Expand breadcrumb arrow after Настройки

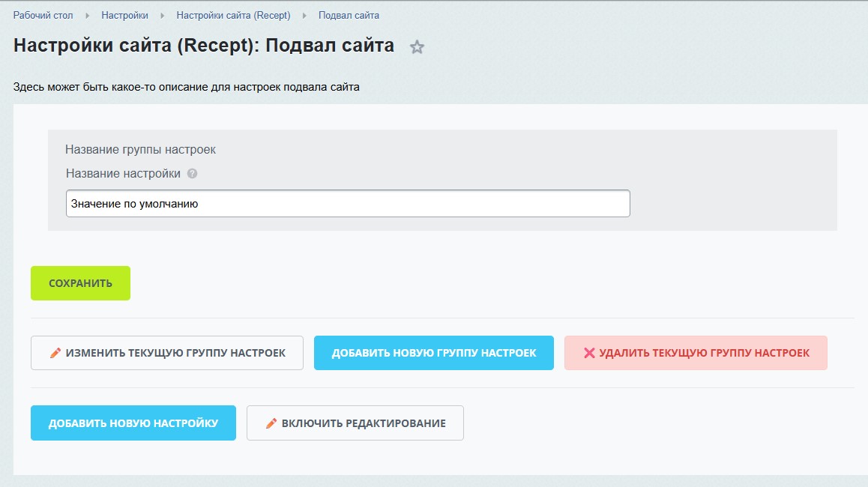pos(162,15)
